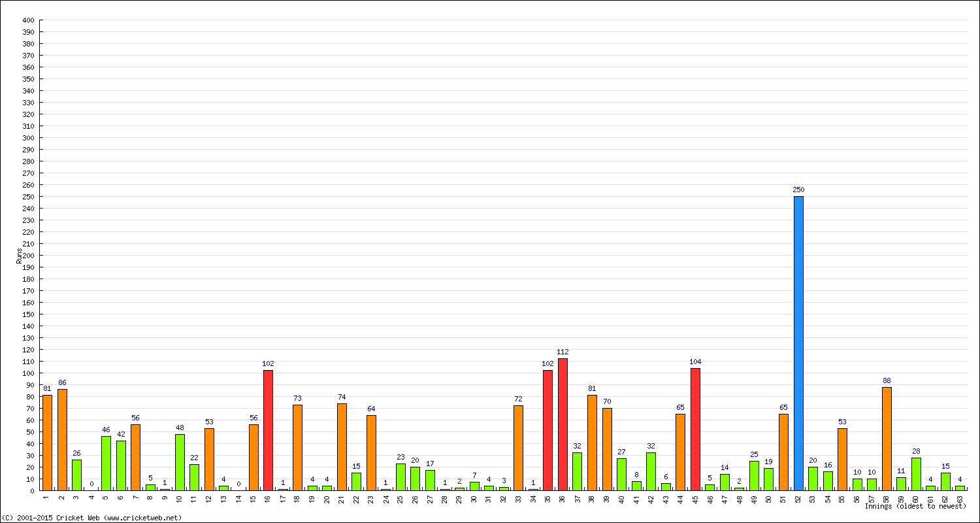Image resolution: width=980 pixels, height=523 pixels.
Task: Click the orange 56-run bar at innings 7
Action: (135, 457)
